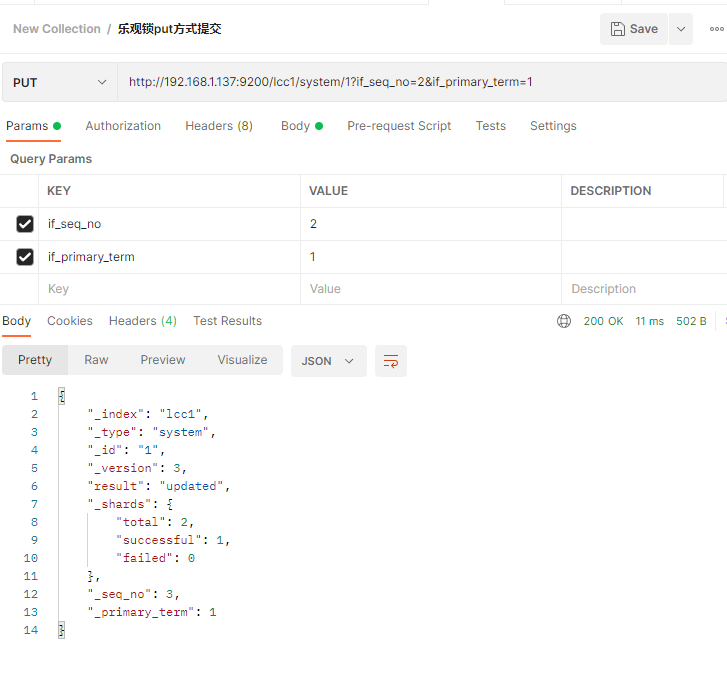Click the New Collection breadcrumb link
The image size is (727, 677).
pyautogui.click(x=57, y=29)
